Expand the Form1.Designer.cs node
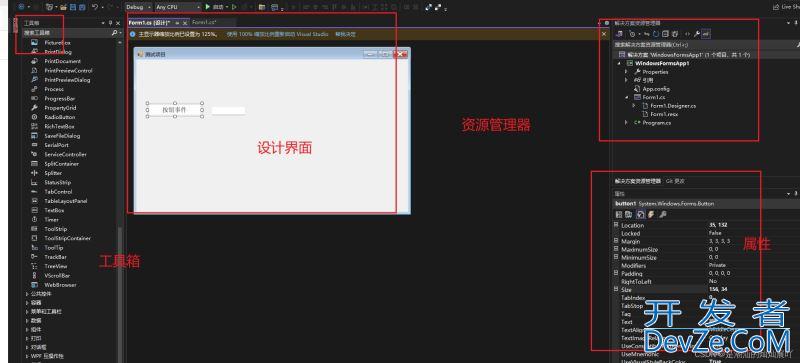 coord(634,106)
